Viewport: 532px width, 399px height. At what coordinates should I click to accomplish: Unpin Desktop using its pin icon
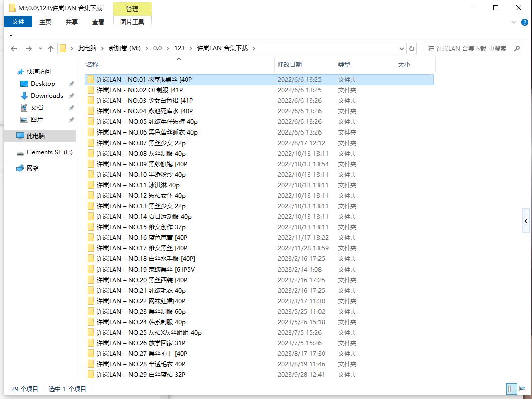pos(72,84)
